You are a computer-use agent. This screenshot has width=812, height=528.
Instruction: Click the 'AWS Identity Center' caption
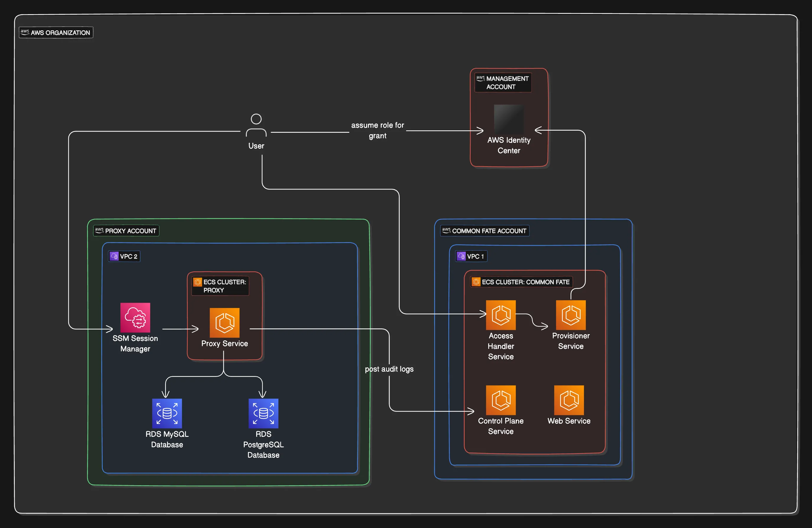pyautogui.click(x=509, y=145)
